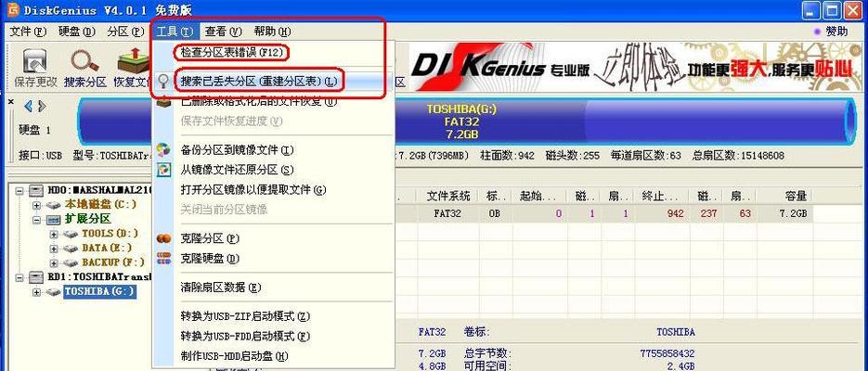The image size is (868, 371).
Task: Select TOOLS(D:) in the disk tree
Action: click(x=110, y=234)
